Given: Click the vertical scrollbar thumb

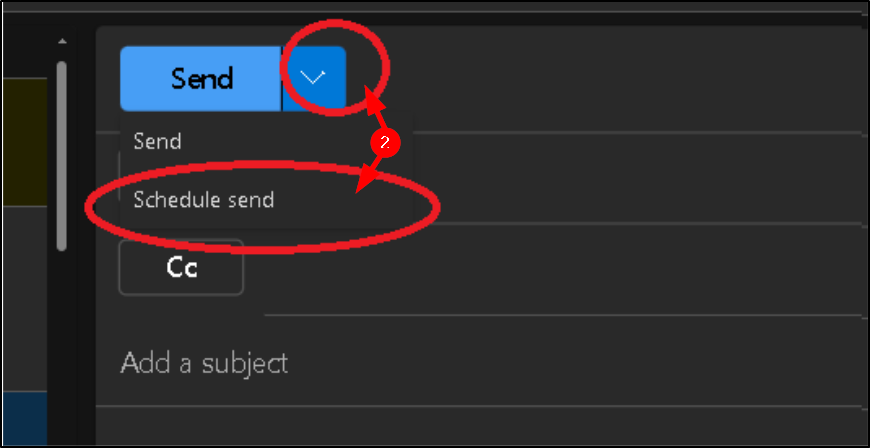Looking at the screenshot, I should point(62,156).
